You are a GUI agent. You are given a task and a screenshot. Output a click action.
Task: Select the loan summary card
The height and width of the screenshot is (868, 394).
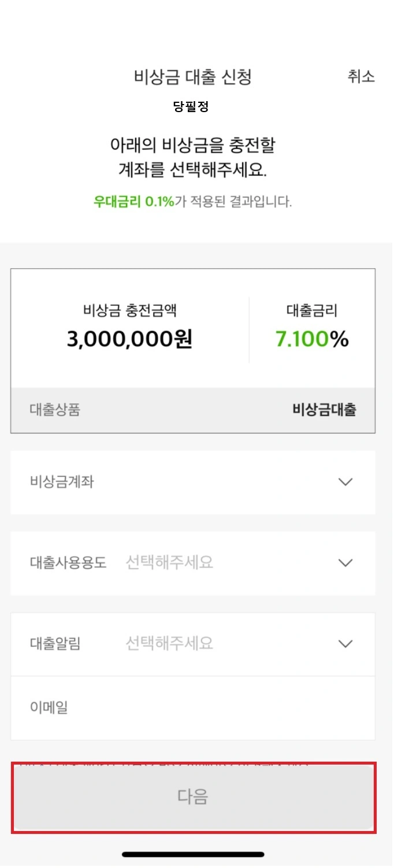click(x=193, y=349)
